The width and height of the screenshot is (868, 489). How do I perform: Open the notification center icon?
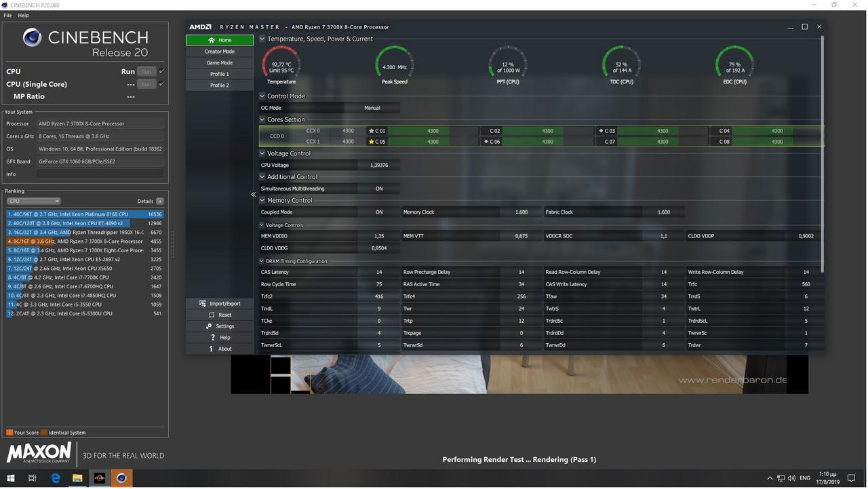coord(852,478)
